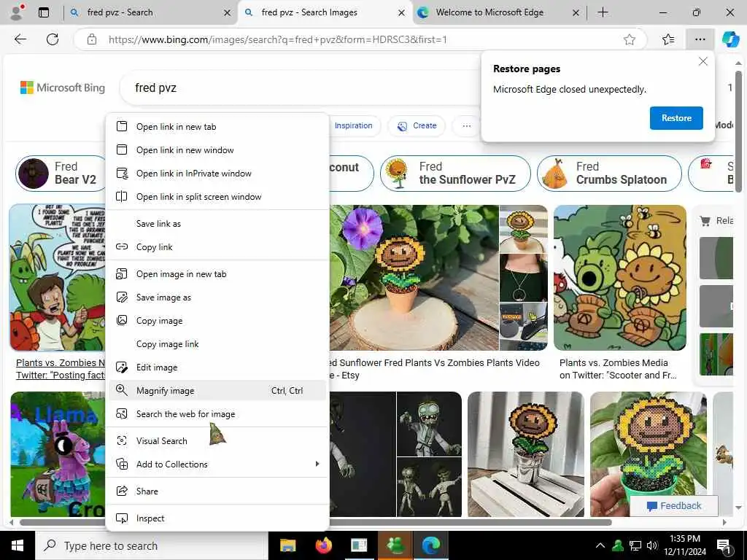Select Search the web for image
747x560 pixels.
point(217,414)
